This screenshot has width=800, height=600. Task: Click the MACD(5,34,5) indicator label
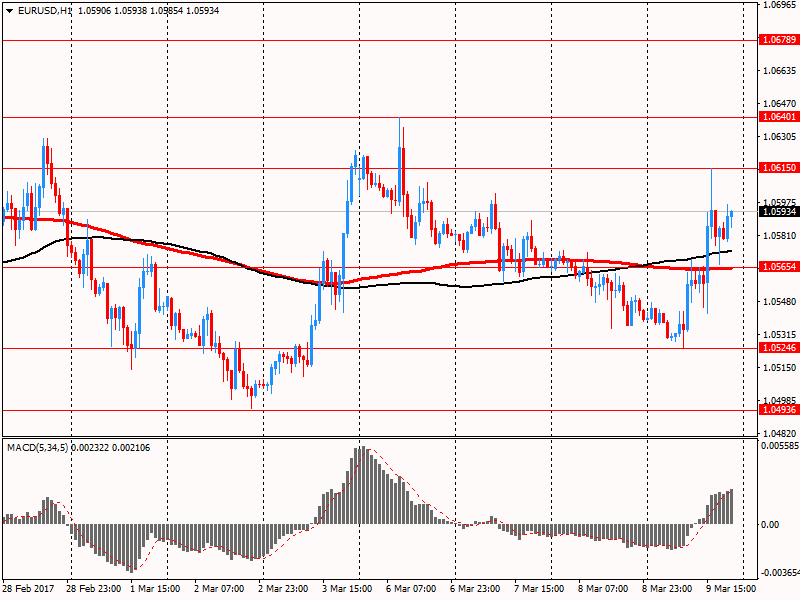point(37,448)
